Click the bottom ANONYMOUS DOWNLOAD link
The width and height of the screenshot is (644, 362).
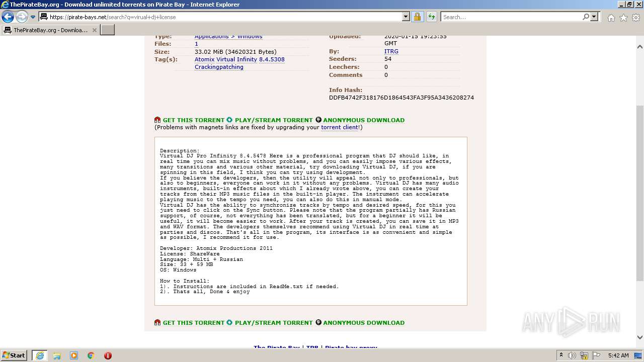(364, 323)
